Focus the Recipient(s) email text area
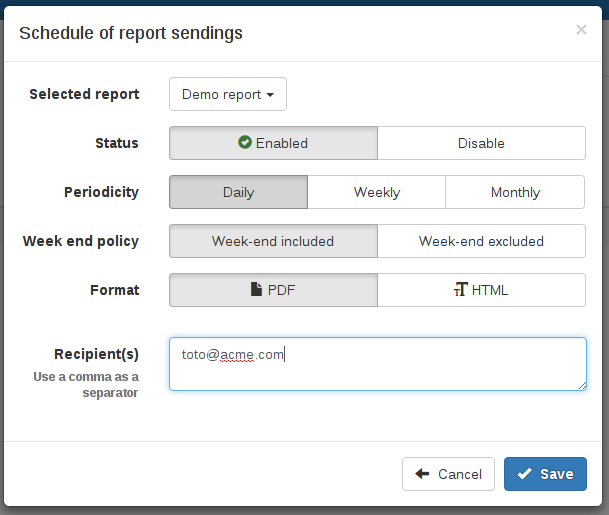The width and height of the screenshot is (609, 515). 377,364
